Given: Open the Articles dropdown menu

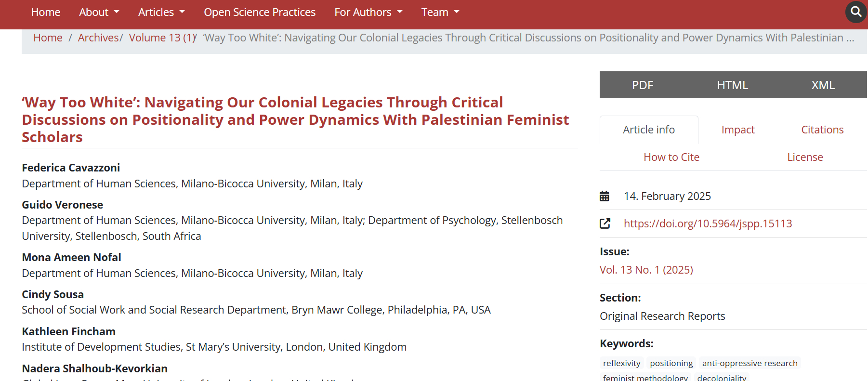Looking at the screenshot, I should [161, 12].
